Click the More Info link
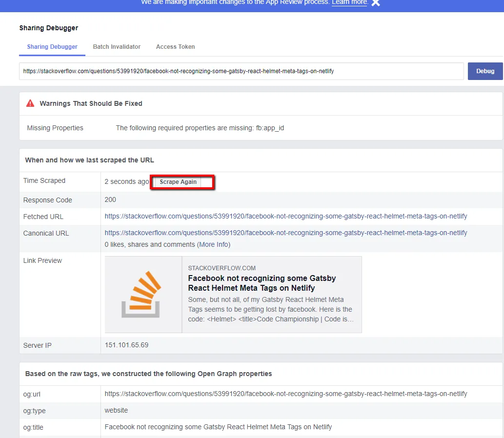Viewport: 504px width, 438px height. (214, 244)
